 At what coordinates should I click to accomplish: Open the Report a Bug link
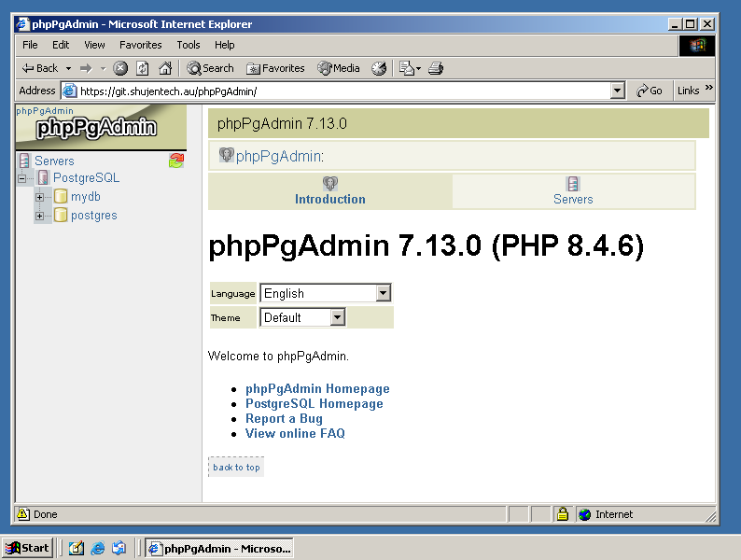284,419
